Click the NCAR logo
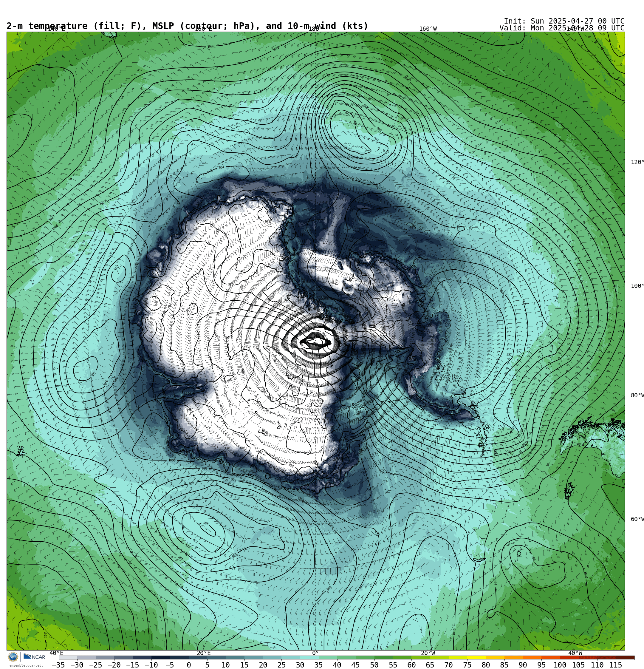The height and width of the screenshot is (669, 644). 34,657
